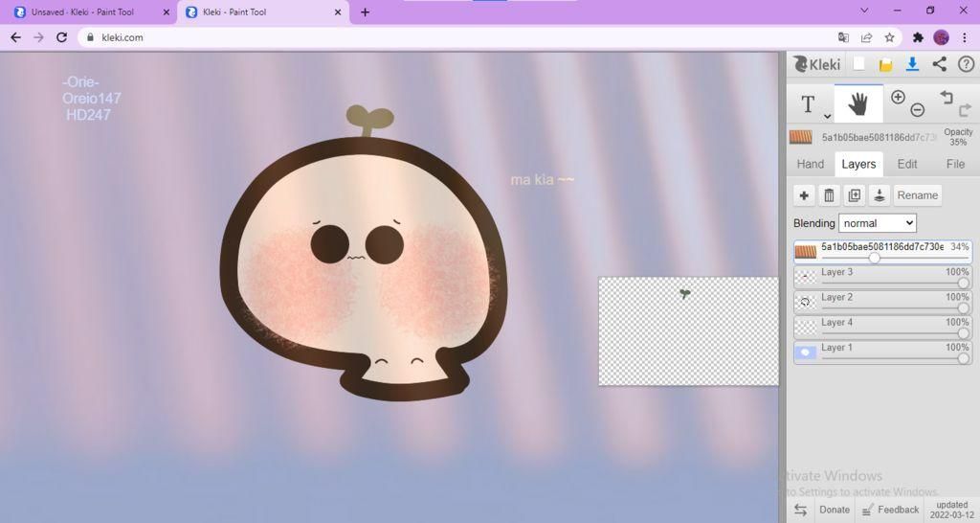The width and height of the screenshot is (980, 523).
Task: Click the Layer 2 thumbnail
Action: point(806,302)
